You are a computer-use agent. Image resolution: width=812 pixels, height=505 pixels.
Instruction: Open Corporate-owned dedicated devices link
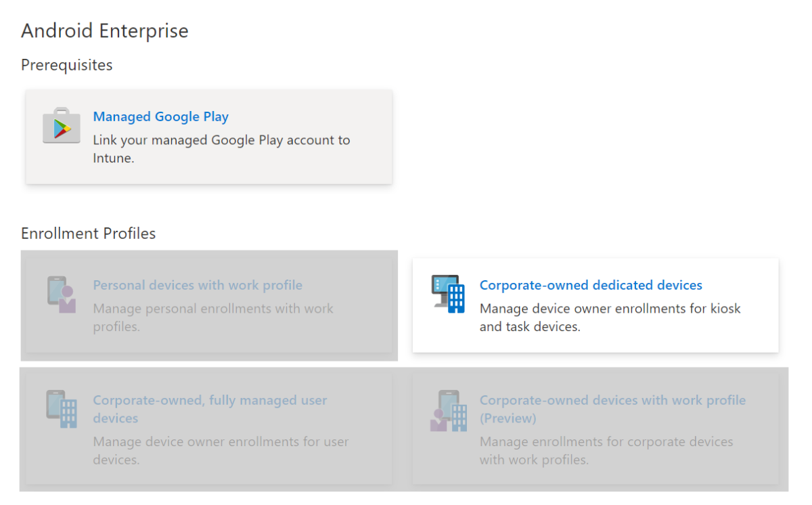click(591, 285)
